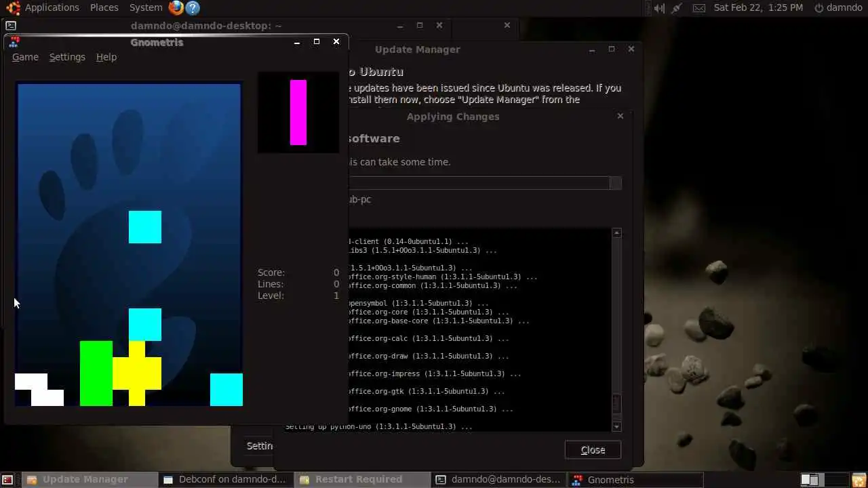The image size is (868, 488).
Task: Click the Level label in Gnometris
Action: coord(271,296)
